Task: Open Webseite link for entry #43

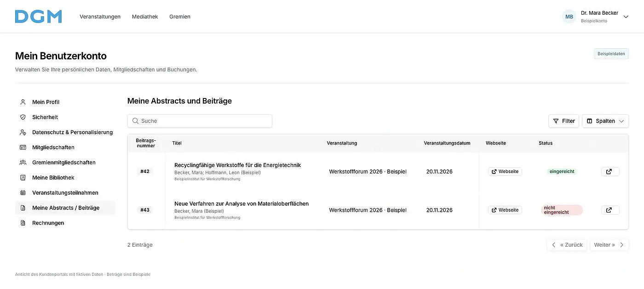Action: point(505,210)
